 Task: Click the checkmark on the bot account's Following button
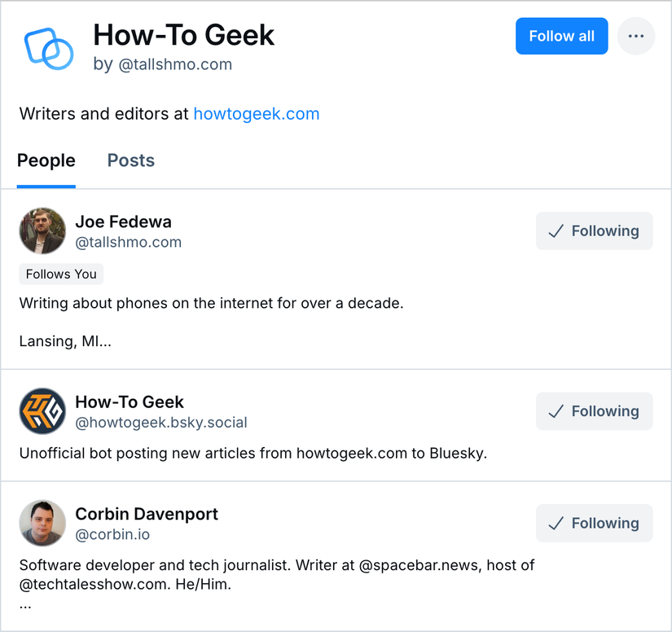[x=556, y=411]
